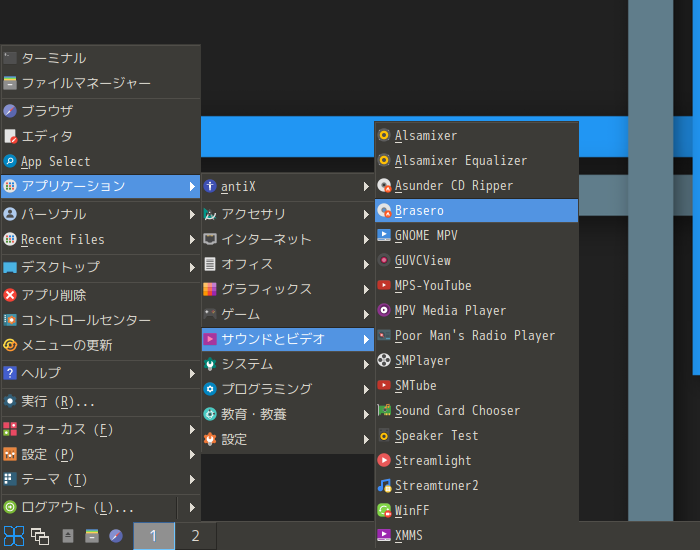Launch Alsamixer Equalizer
Screen dimensions: 700x550
pyautogui.click(x=477, y=160)
